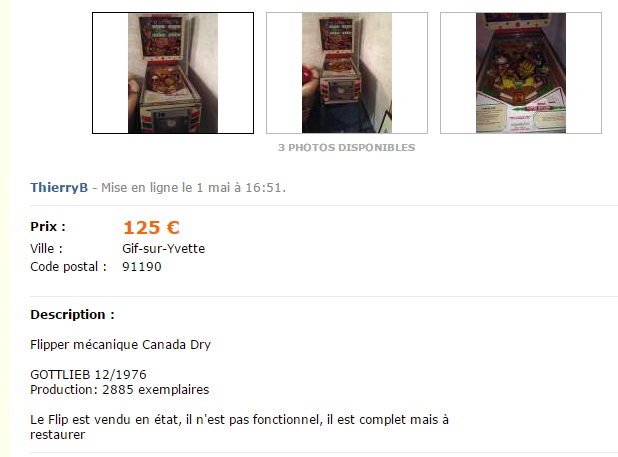Open seller ThierryB's profile link
Viewport: 618px width, 457px height.
pyautogui.click(x=59, y=188)
